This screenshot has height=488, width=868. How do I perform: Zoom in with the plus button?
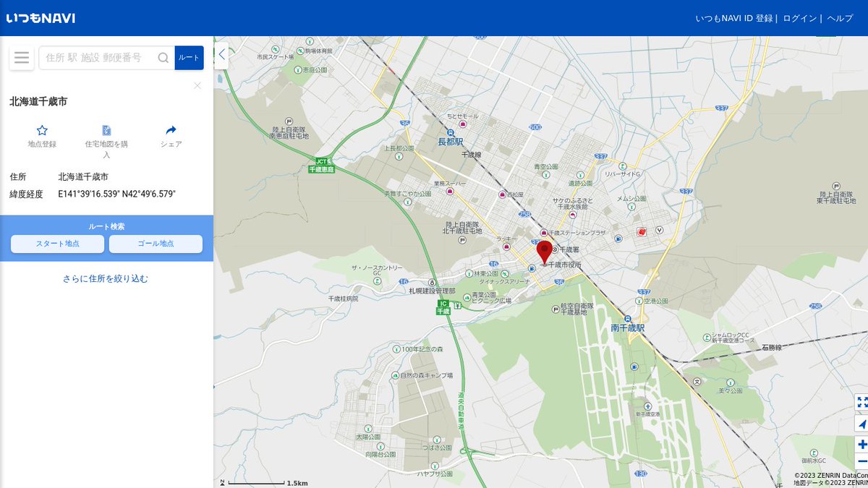861,444
